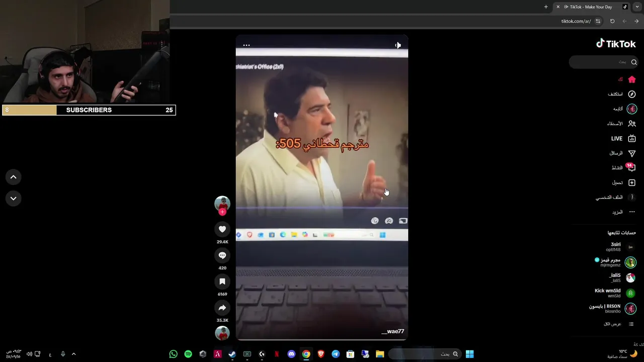Open the video's comments (420)
The image size is (644, 362).
click(222, 255)
